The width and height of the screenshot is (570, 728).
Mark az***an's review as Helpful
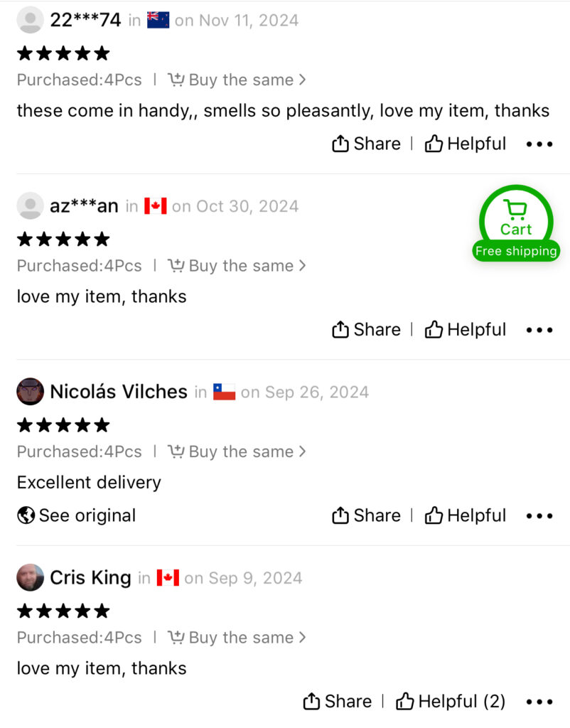coord(465,330)
